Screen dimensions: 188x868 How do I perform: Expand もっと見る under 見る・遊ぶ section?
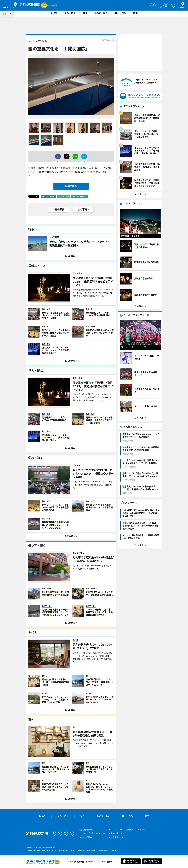[x=71, y=448]
